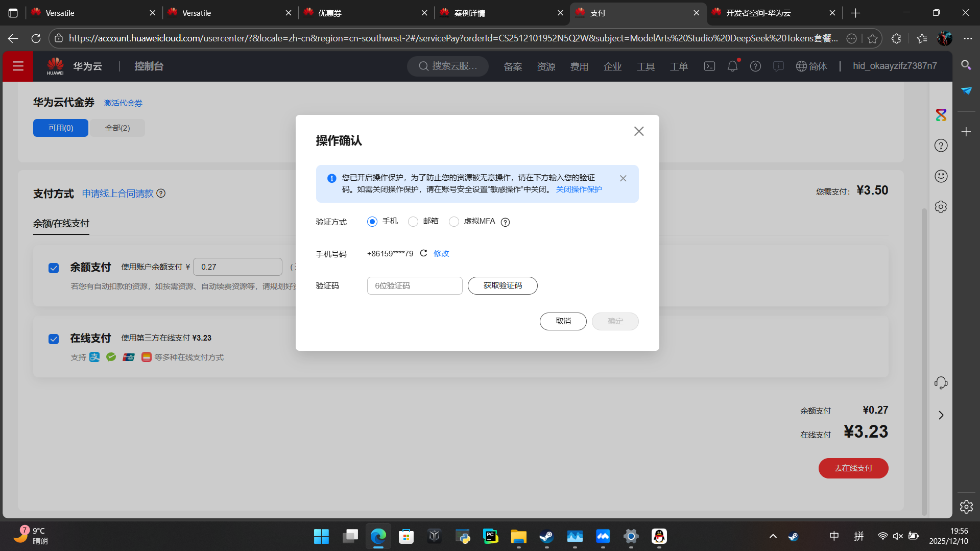Open the console help question-mark icon
This screenshot has width=980, height=551.
tap(755, 66)
